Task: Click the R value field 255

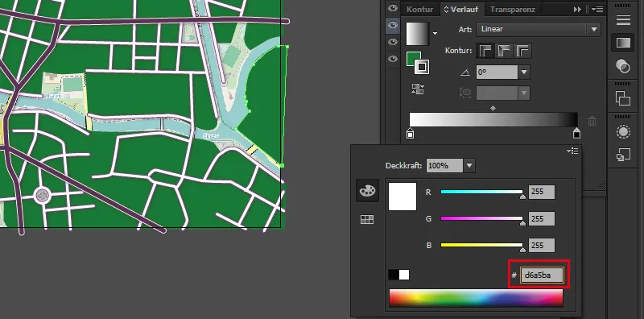Action: 542,192
